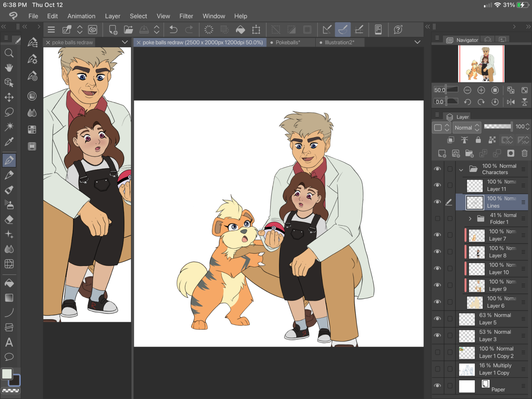This screenshot has height=399, width=532.
Task: Select the Zoom magnifier tool
Action: tap(9, 53)
